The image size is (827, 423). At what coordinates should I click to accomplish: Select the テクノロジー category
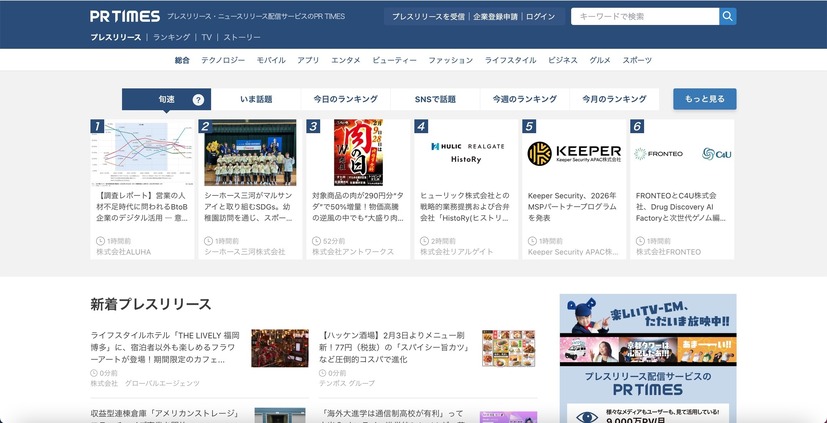[x=222, y=60]
